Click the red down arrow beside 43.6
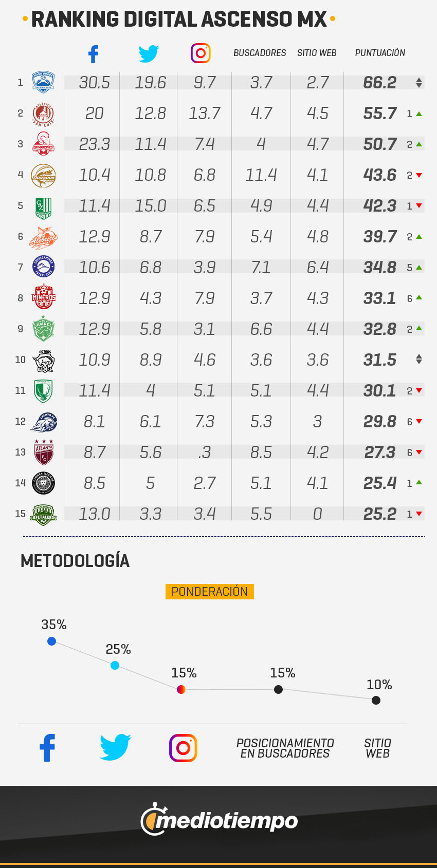This screenshot has height=868, width=437. pos(419,175)
